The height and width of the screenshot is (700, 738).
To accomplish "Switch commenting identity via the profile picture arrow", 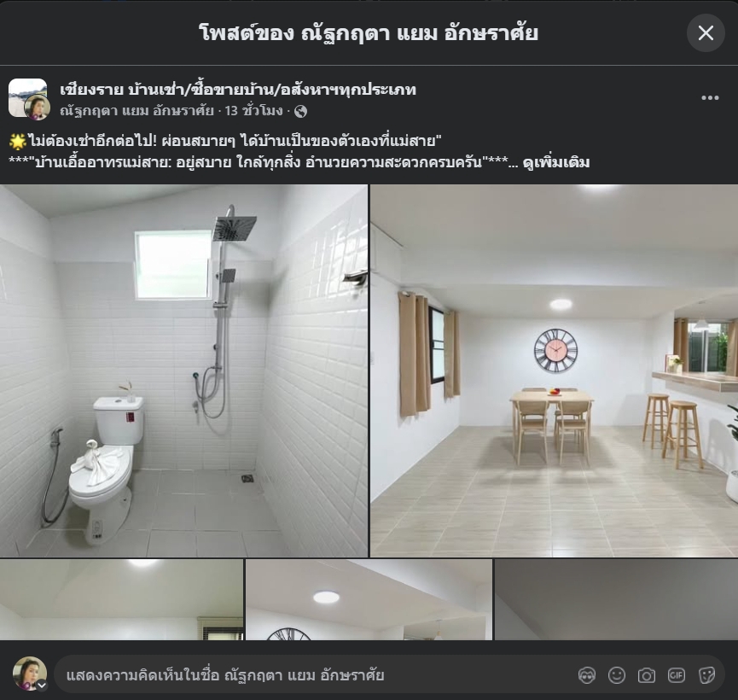I will (x=40, y=685).
